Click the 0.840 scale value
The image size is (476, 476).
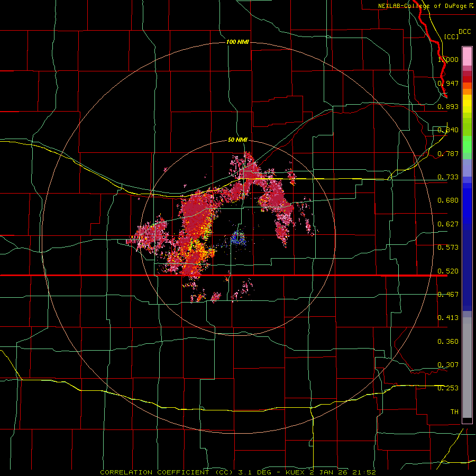coord(448,130)
